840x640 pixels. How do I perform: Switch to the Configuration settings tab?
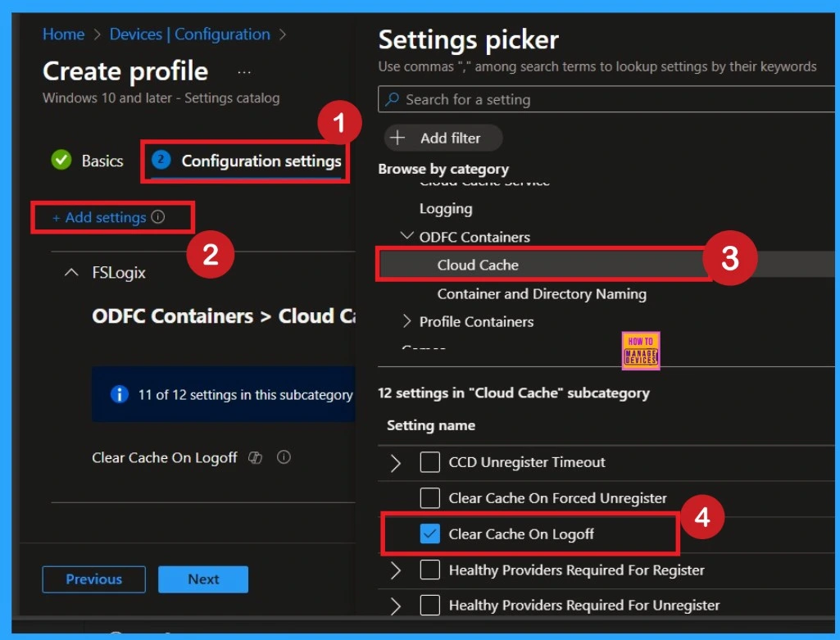[261, 161]
